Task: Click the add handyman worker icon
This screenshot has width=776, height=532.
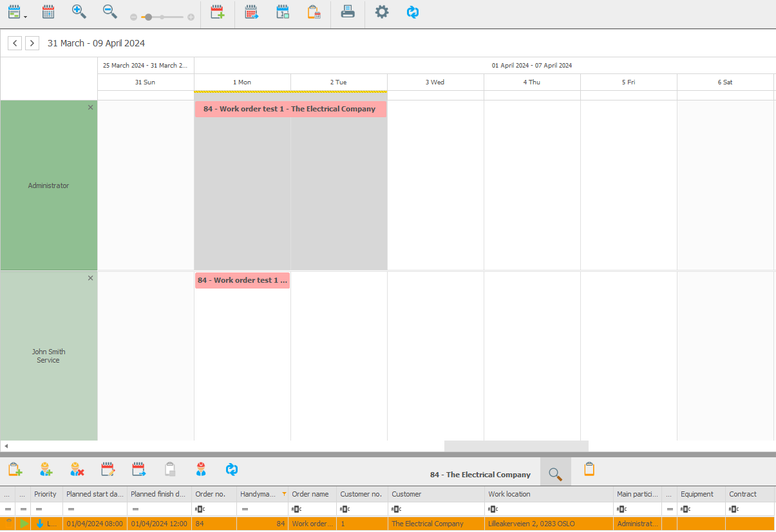Action: pyautogui.click(x=46, y=470)
